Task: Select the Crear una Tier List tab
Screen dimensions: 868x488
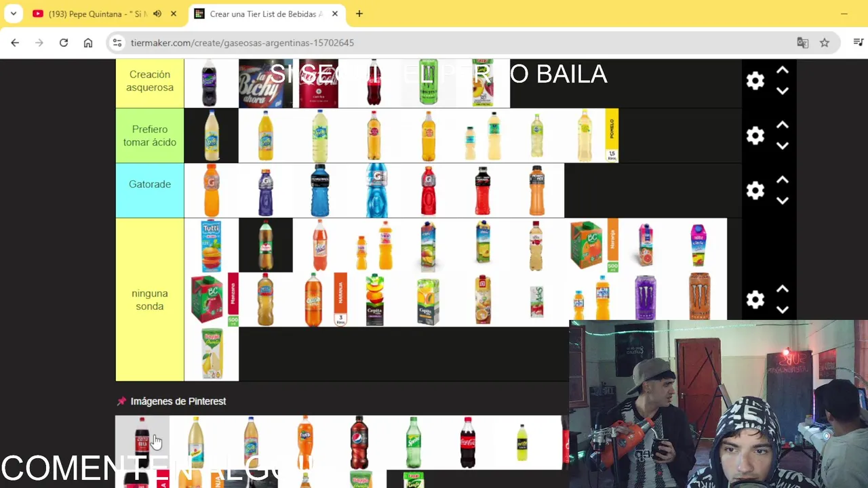Action: [x=266, y=14]
